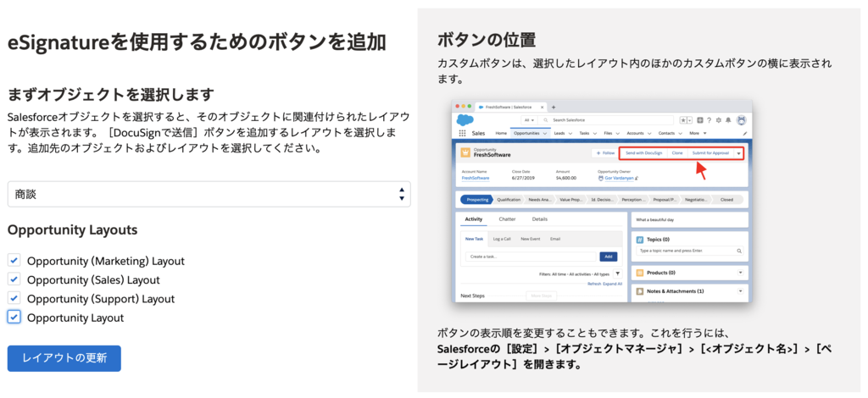Click the magnifier in the topic name field
Viewport: 868px width, 398px height.
pyautogui.click(x=739, y=251)
